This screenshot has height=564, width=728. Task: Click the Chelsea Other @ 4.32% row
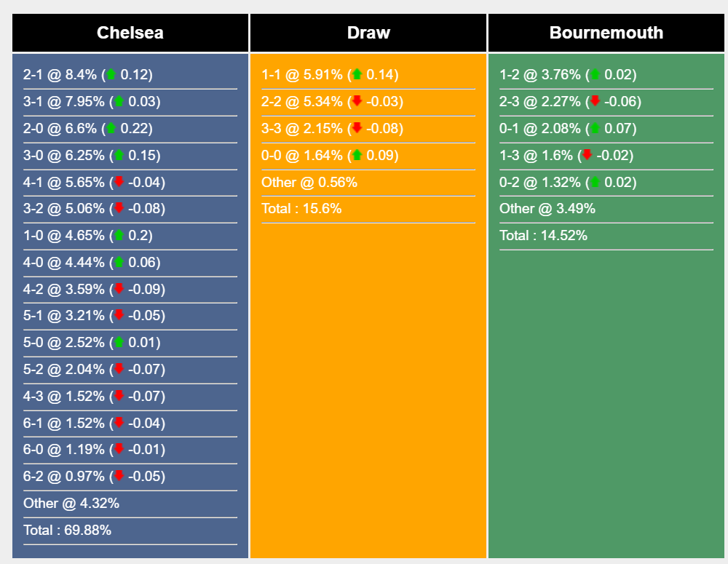tap(71, 503)
